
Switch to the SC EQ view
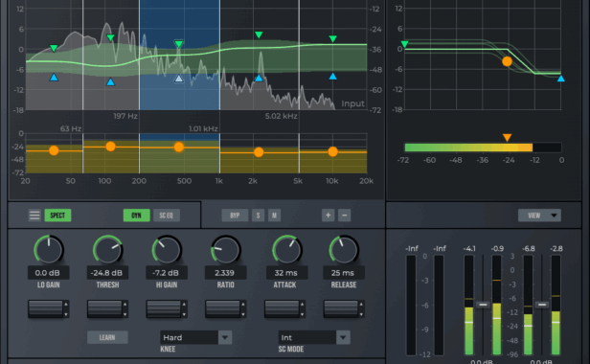(x=167, y=216)
